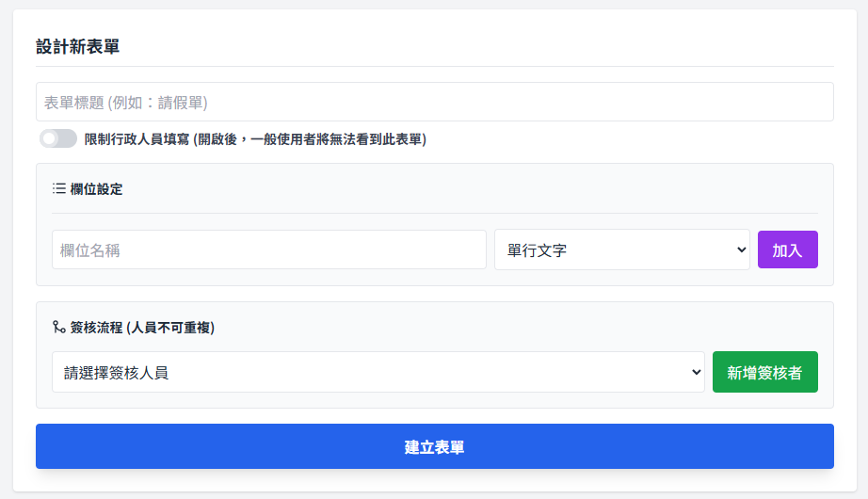Open the 單行文字 field type dropdown

[x=621, y=250]
